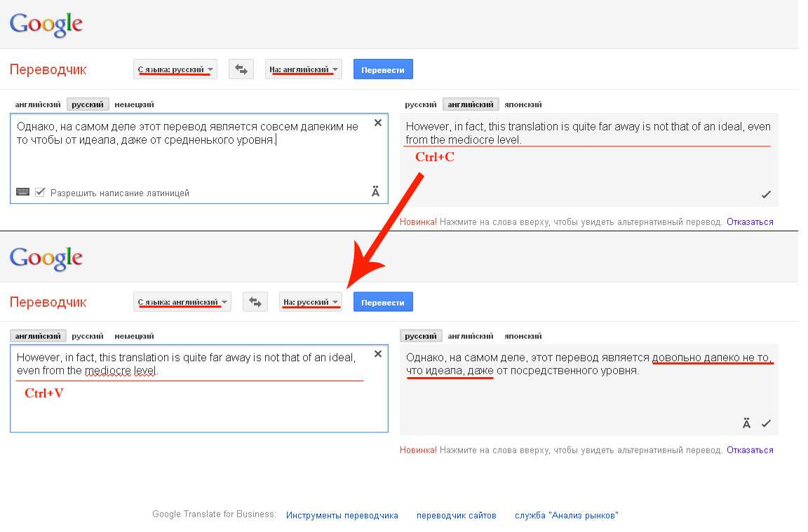The width and height of the screenshot is (808, 532).
Task: Open 'переводчик сайтов' link
Action: pyautogui.click(x=456, y=515)
